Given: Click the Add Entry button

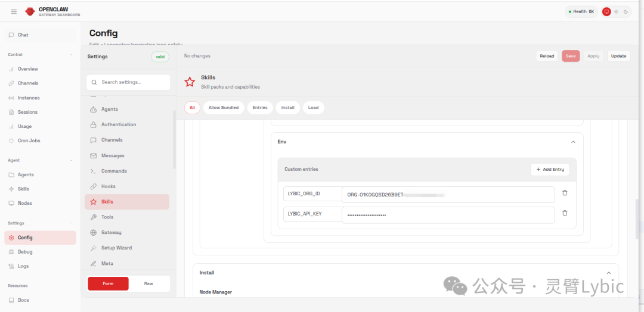Looking at the screenshot, I should point(550,170).
